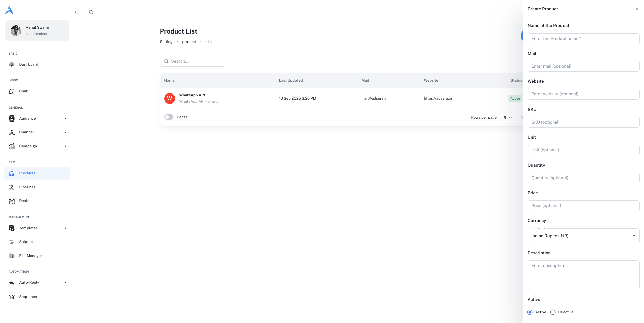Go to the Products menu item

pos(27,173)
